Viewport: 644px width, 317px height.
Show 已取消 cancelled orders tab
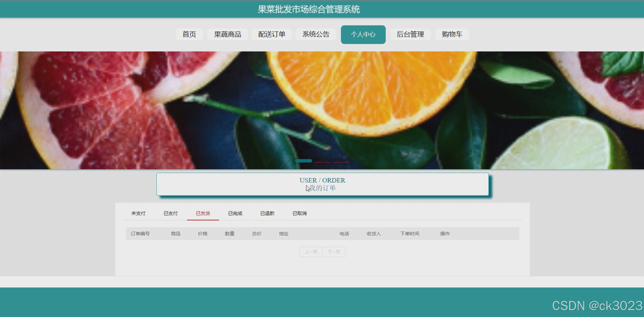pos(299,213)
